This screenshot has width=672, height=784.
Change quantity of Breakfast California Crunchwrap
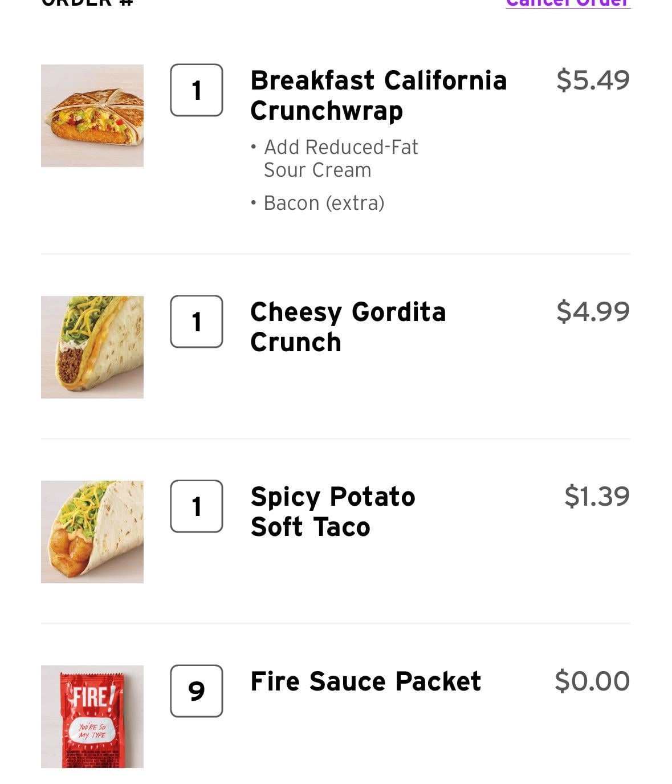[197, 90]
